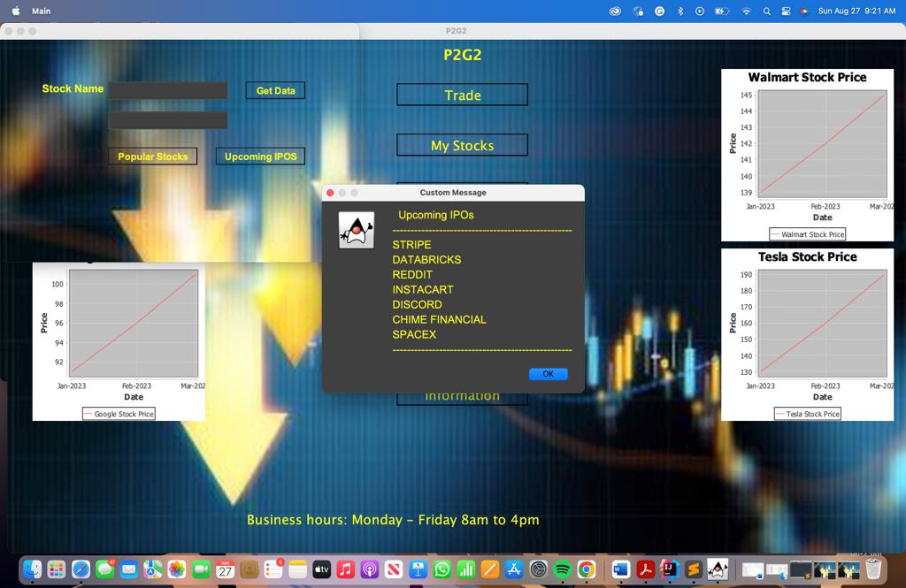
Task: Select SPACEX in the IPO list
Action: [x=414, y=335]
